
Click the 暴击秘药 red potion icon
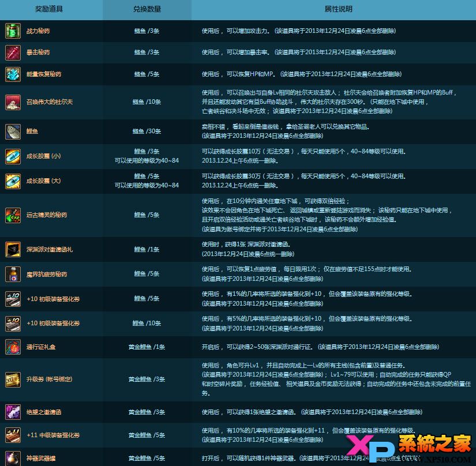pyautogui.click(x=13, y=52)
